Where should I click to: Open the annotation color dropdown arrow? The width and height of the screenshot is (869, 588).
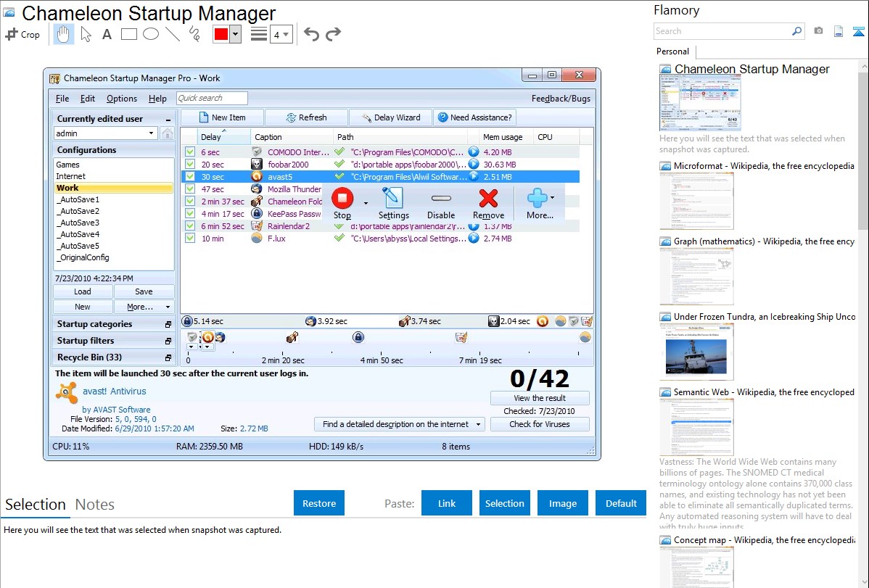coord(235,34)
